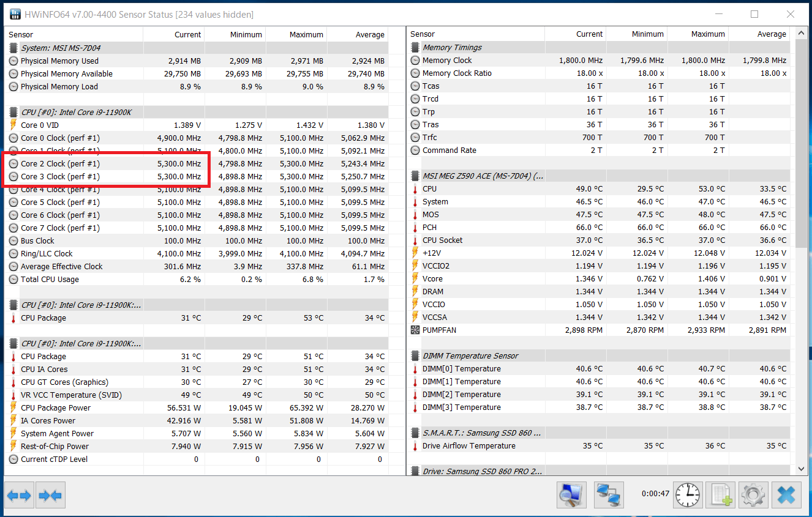This screenshot has width=812, height=517.
Task: Click lightning icon beside +12V
Action: (x=415, y=253)
